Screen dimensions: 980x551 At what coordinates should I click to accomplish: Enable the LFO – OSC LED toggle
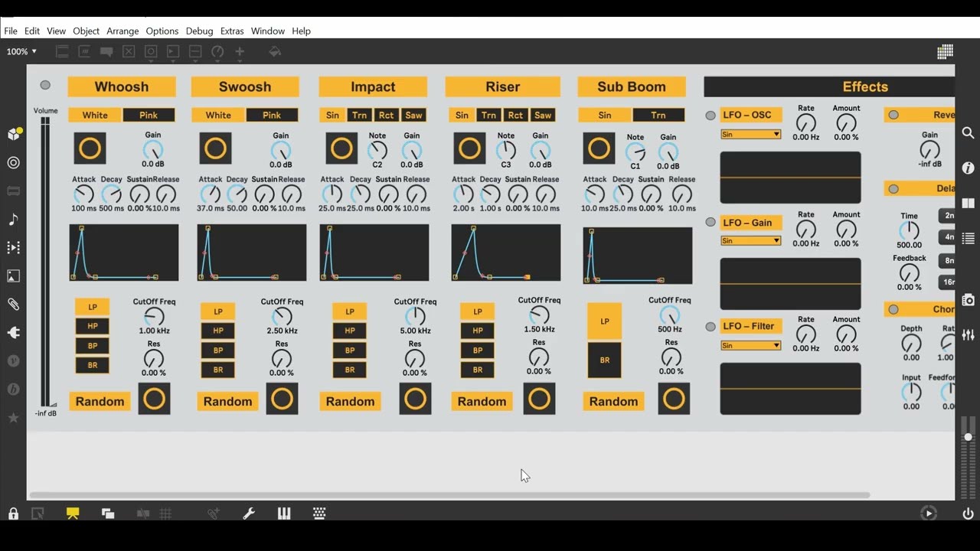710,116
